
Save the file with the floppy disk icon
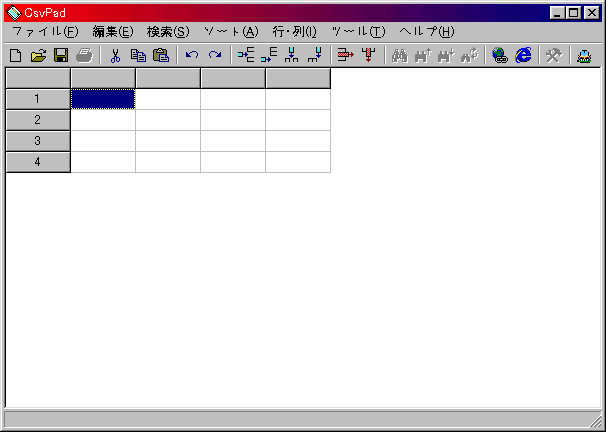tap(61, 55)
